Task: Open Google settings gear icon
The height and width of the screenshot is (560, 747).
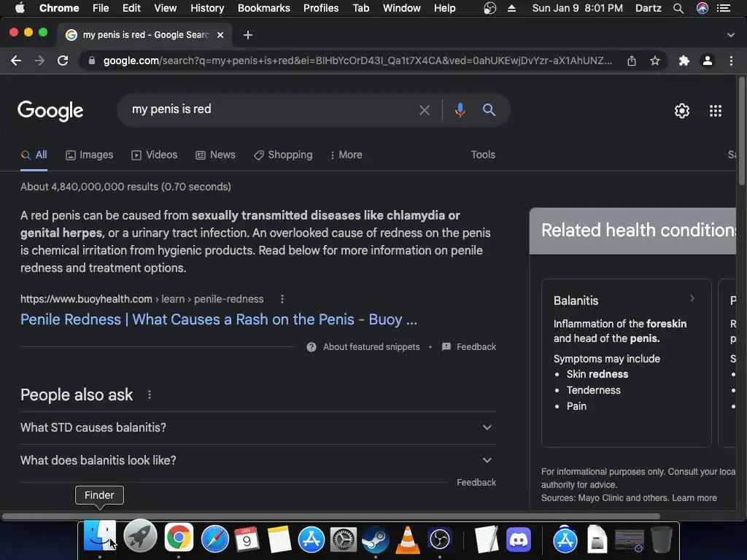Action: (x=682, y=111)
